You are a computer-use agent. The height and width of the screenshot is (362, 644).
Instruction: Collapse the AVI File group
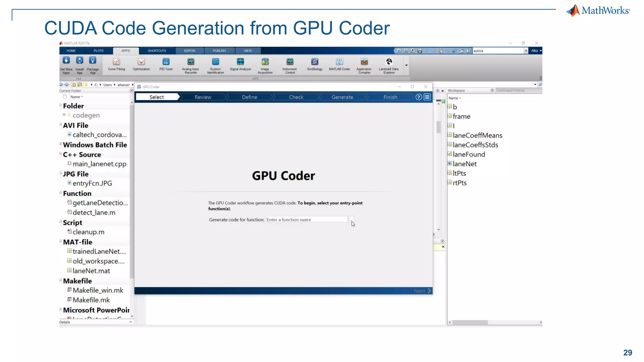(x=60, y=125)
